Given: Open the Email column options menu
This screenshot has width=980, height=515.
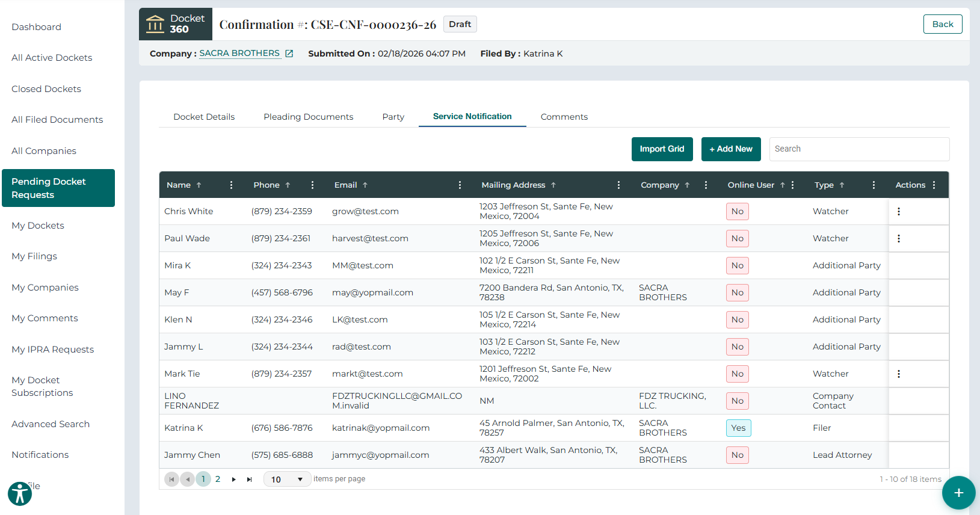Looking at the screenshot, I should point(460,185).
